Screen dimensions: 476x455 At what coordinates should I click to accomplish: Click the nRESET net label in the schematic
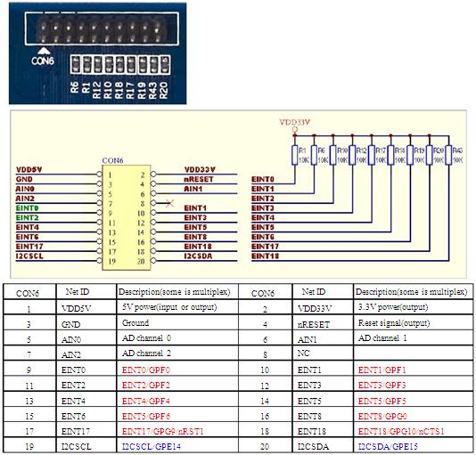point(199,179)
